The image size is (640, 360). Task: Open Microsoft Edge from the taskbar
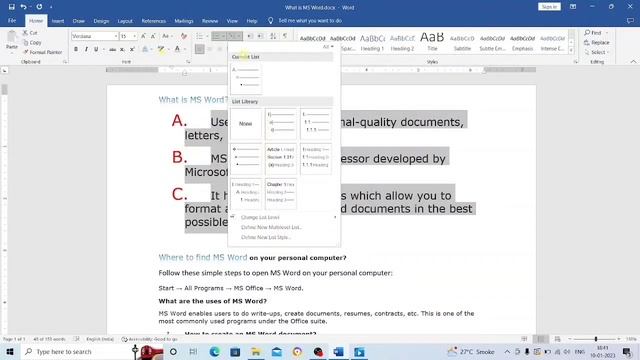coord(214,351)
